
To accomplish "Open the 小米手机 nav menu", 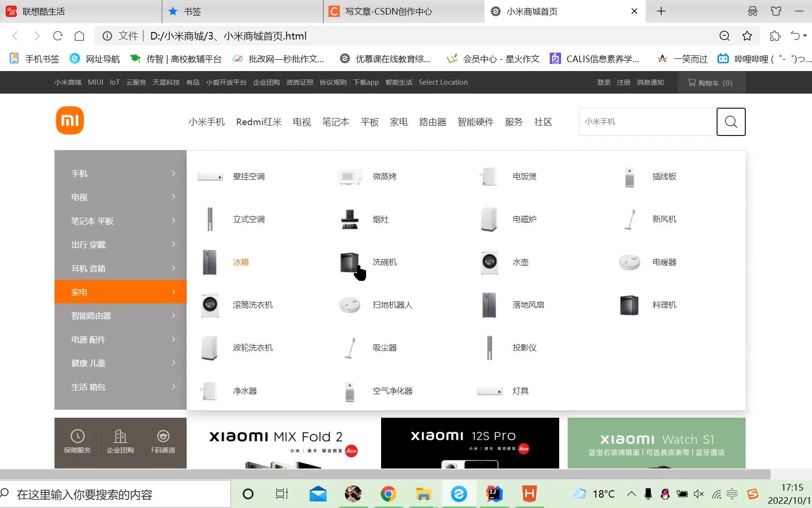I will click(x=207, y=122).
